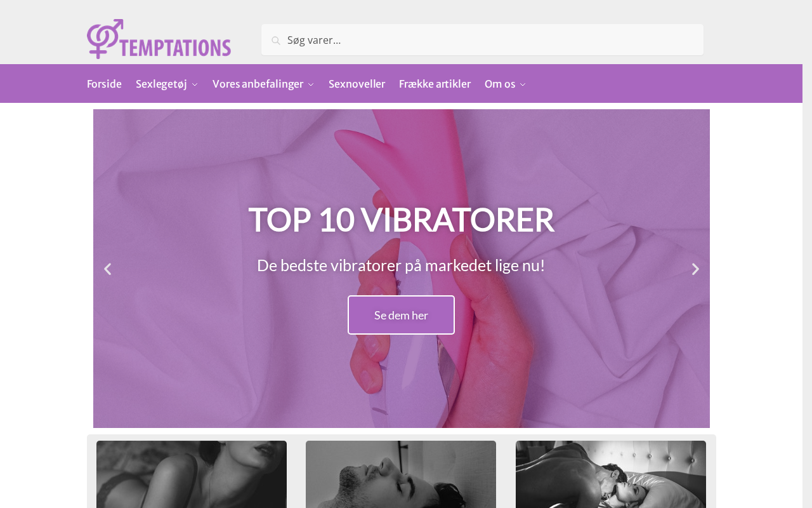The height and width of the screenshot is (508, 812).
Task: Open the Forside menu item
Action: coord(104,84)
